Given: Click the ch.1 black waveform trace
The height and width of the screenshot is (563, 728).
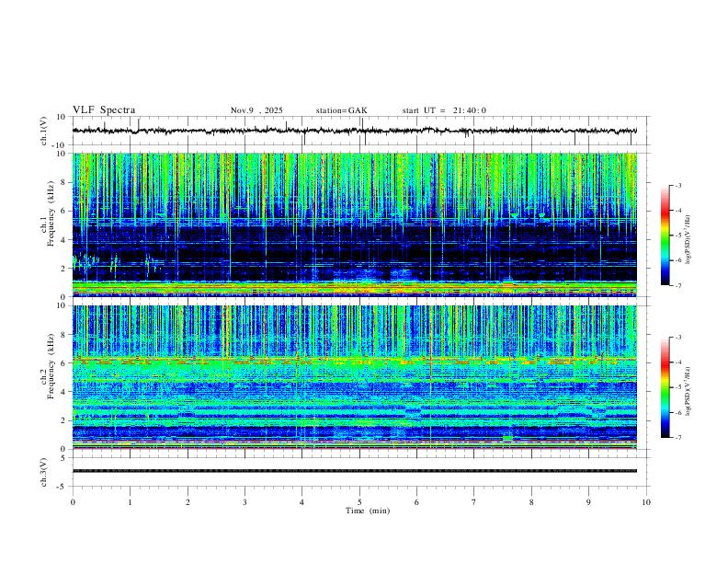Looking at the screenshot, I should point(354,131).
